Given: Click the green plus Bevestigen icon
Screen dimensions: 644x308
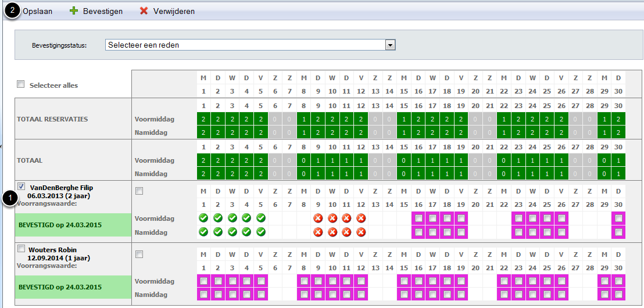Looking at the screenshot, I should 74,11.
